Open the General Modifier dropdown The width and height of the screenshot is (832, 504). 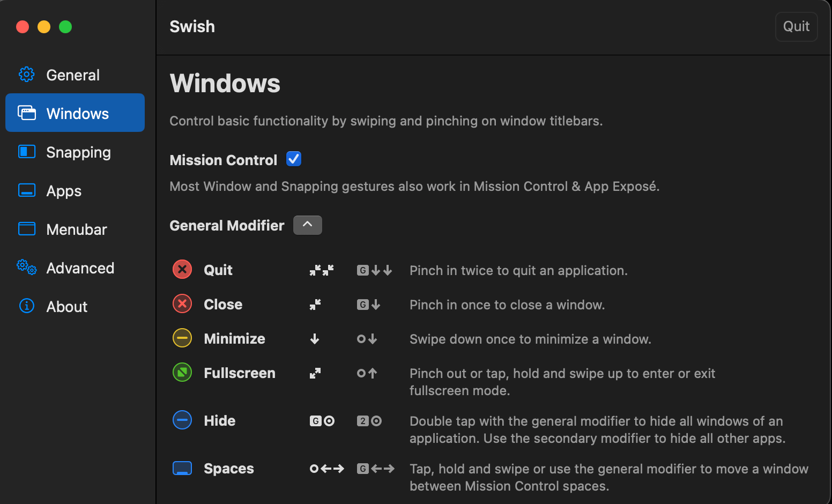click(307, 225)
